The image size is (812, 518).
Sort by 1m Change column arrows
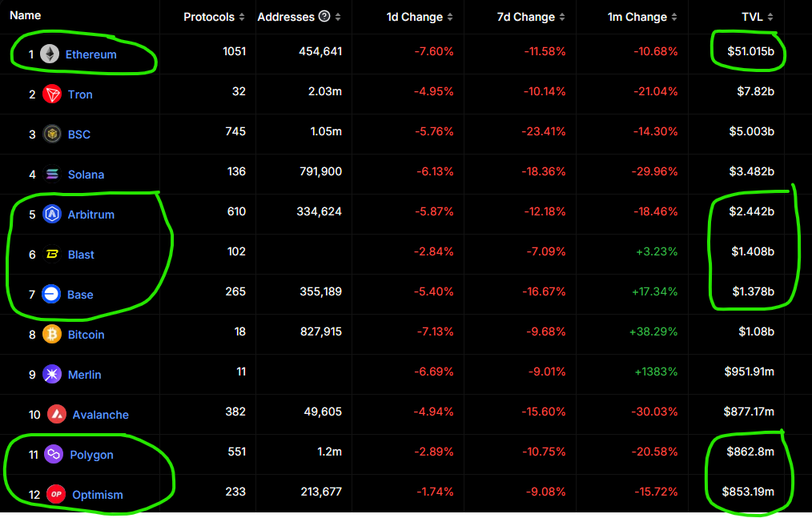point(673,17)
